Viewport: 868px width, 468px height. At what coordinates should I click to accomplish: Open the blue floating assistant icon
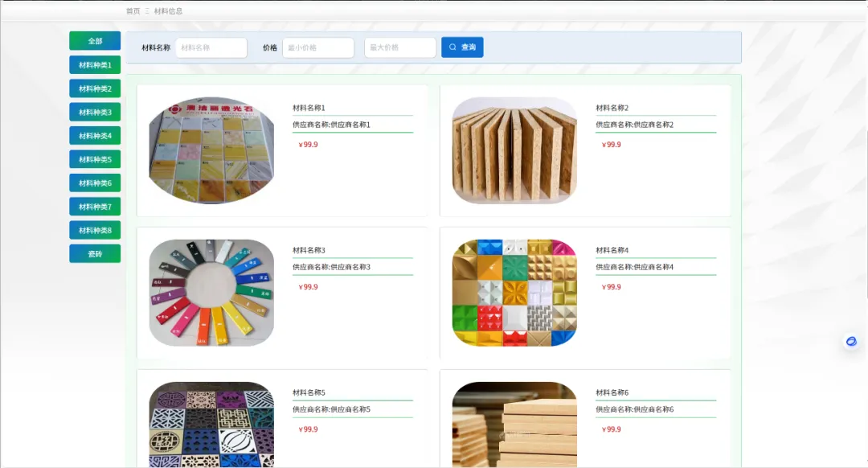(x=851, y=341)
